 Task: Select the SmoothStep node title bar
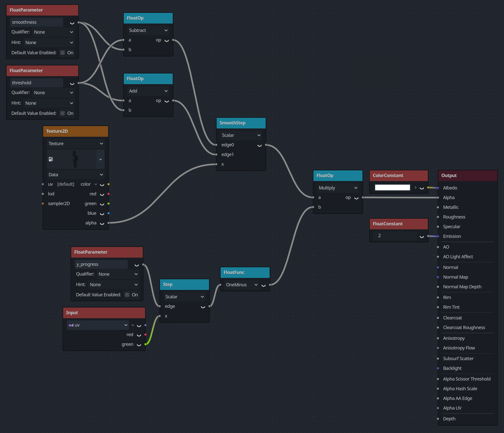point(241,123)
